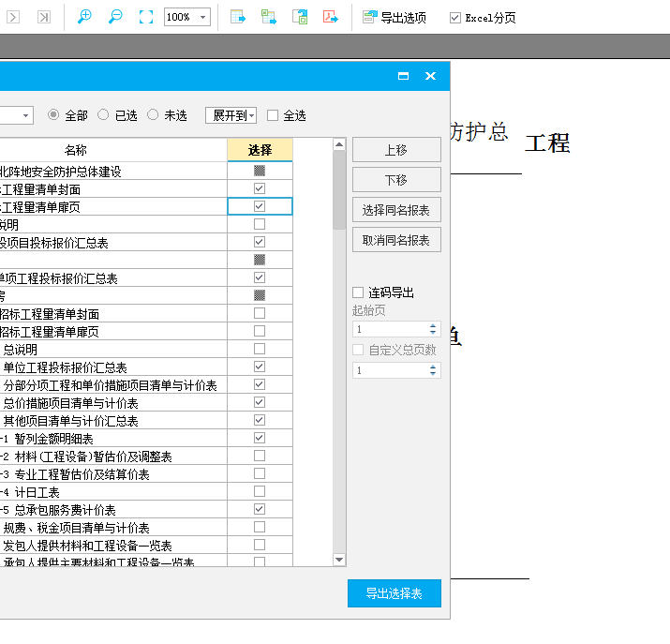Select the 全部 radio button

53,114
